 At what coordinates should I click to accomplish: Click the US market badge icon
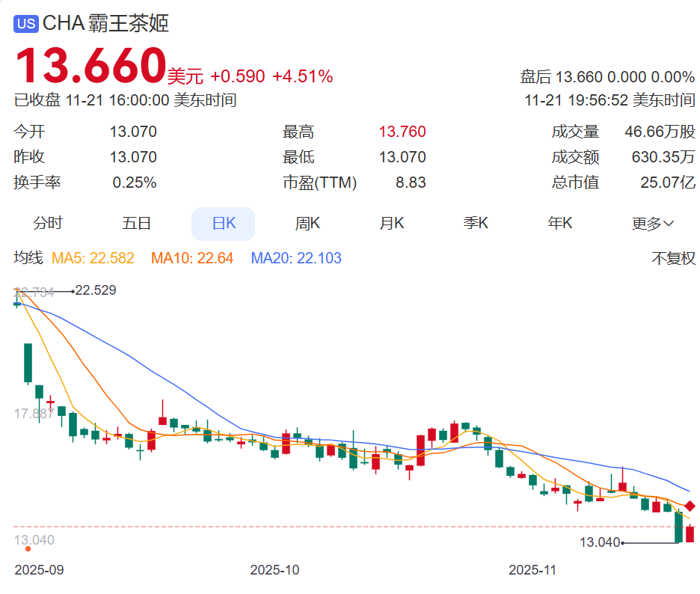click(26, 24)
